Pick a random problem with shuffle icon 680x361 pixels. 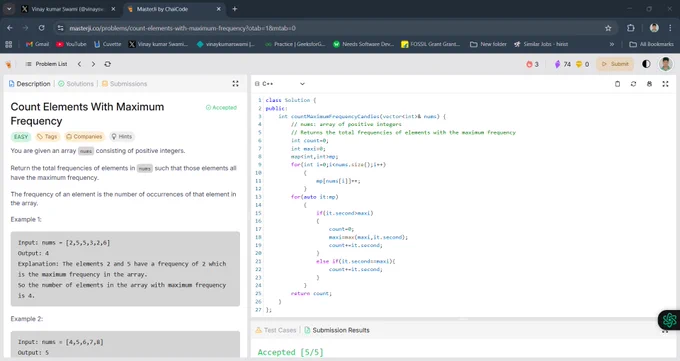click(108, 64)
